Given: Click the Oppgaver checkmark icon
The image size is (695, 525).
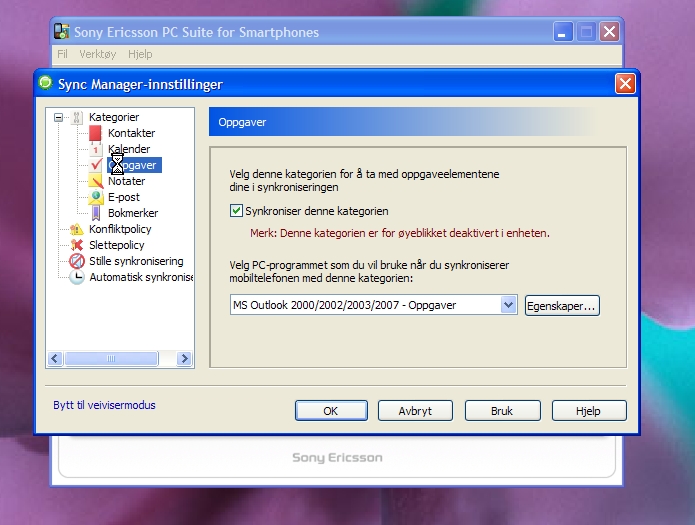Looking at the screenshot, I should coord(96,165).
